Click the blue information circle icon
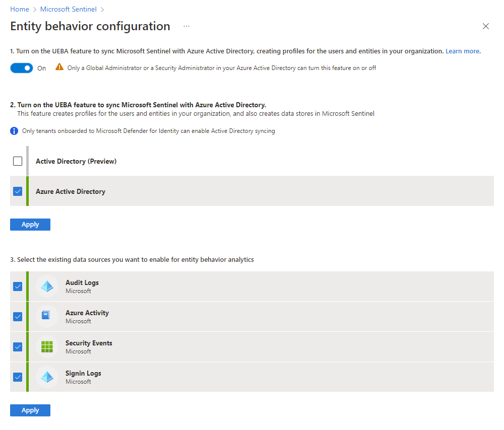The image size is (504, 430). [x=14, y=131]
